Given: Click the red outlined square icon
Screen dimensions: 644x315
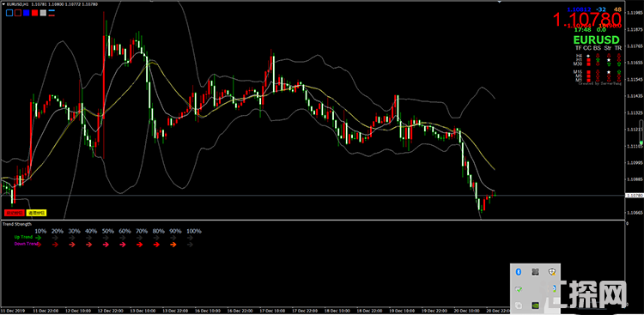Looking at the screenshot, I should tap(18, 13).
